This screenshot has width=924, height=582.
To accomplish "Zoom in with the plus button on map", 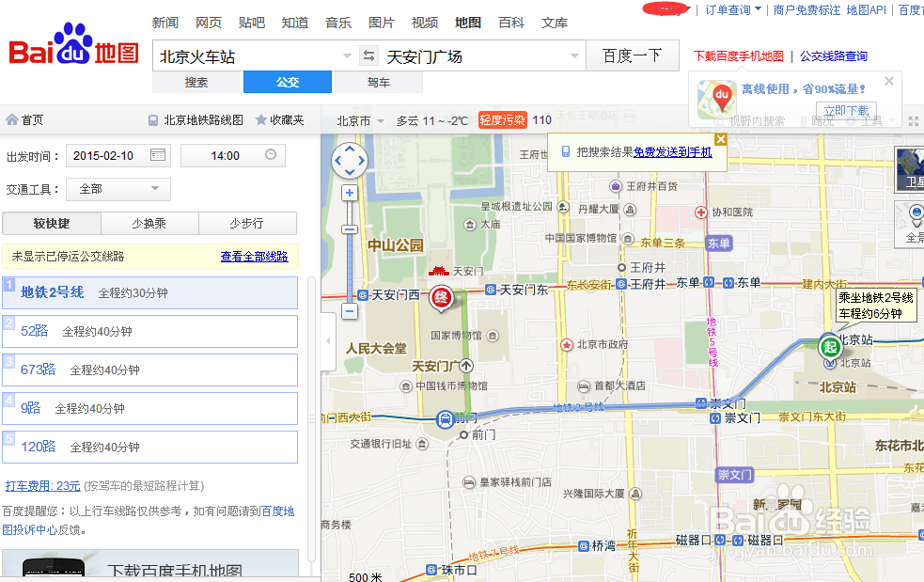I will tap(350, 193).
